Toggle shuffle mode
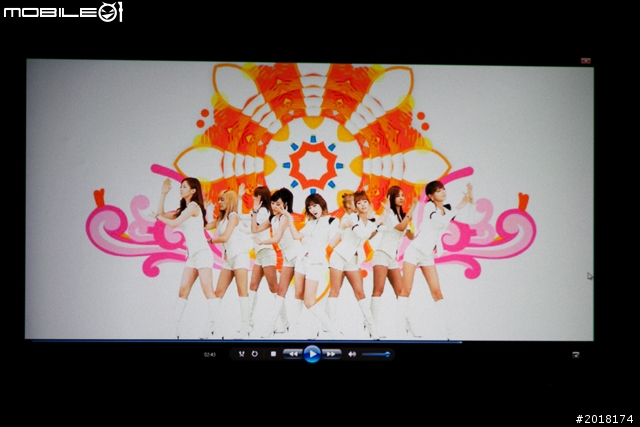 point(241,354)
